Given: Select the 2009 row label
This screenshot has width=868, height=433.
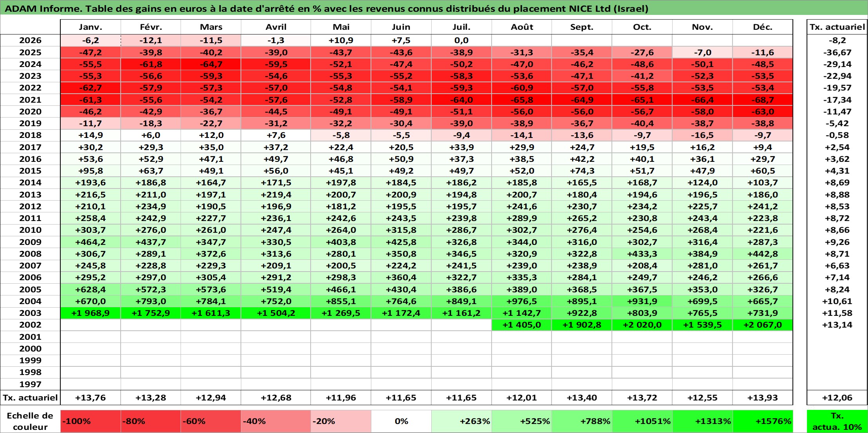Looking at the screenshot, I should pos(30,242).
